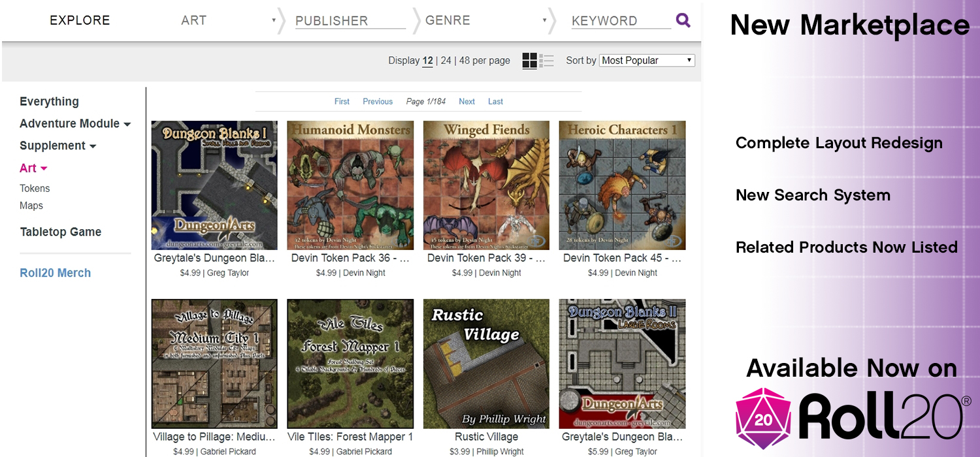Click the PUBLISHER input field
980x457 pixels.
pyautogui.click(x=350, y=20)
